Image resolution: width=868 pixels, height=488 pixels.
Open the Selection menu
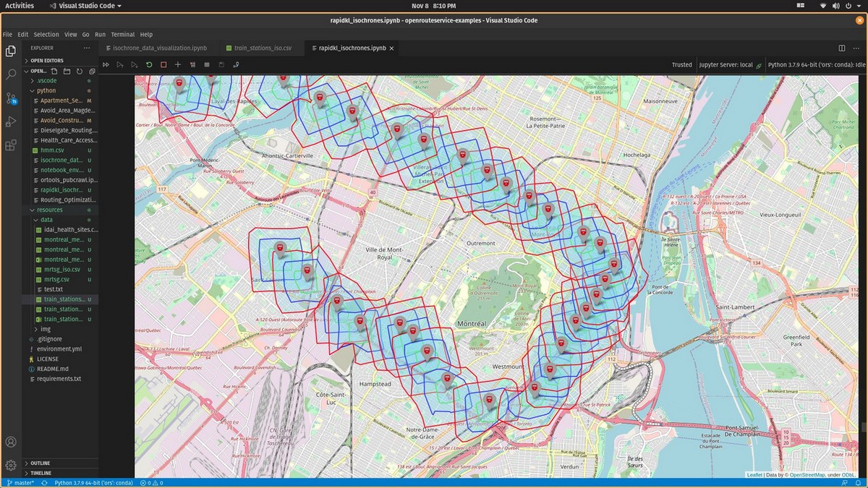click(46, 35)
